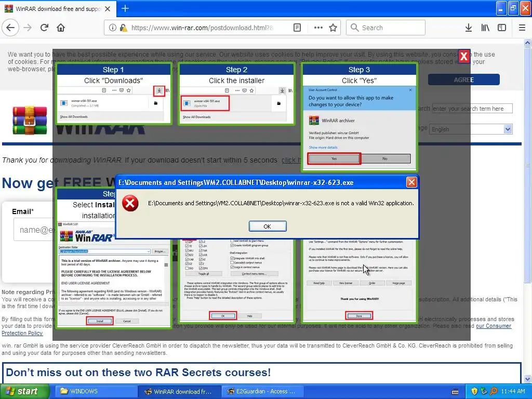Switch to WinRAR download taskbar item

coord(179,391)
